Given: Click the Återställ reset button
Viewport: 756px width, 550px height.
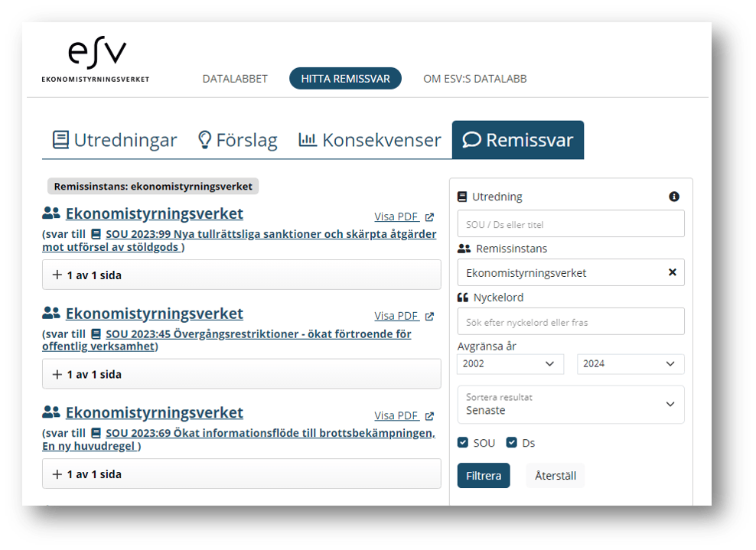Looking at the screenshot, I should pyautogui.click(x=556, y=475).
